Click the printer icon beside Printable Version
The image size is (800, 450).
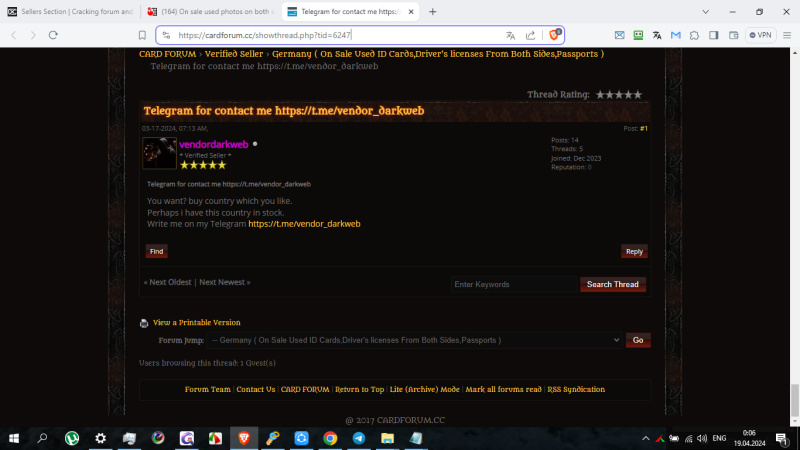coord(144,323)
